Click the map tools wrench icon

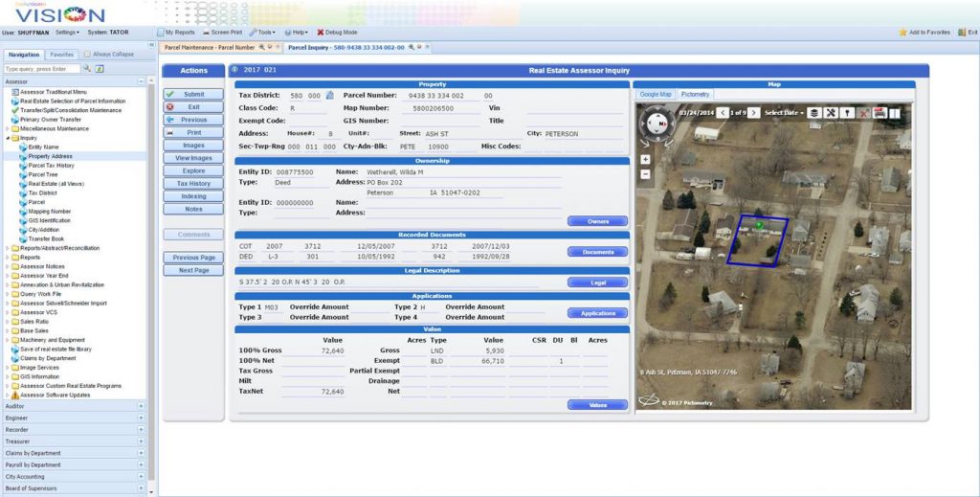[831, 113]
